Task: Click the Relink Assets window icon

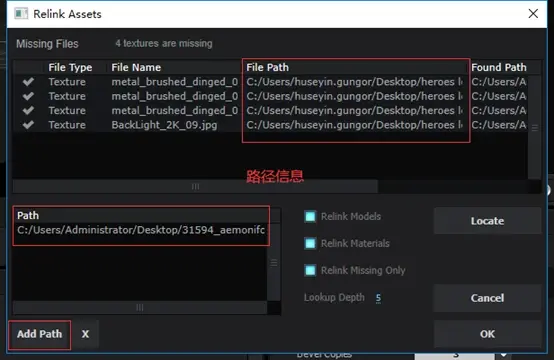Action: [21, 14]
